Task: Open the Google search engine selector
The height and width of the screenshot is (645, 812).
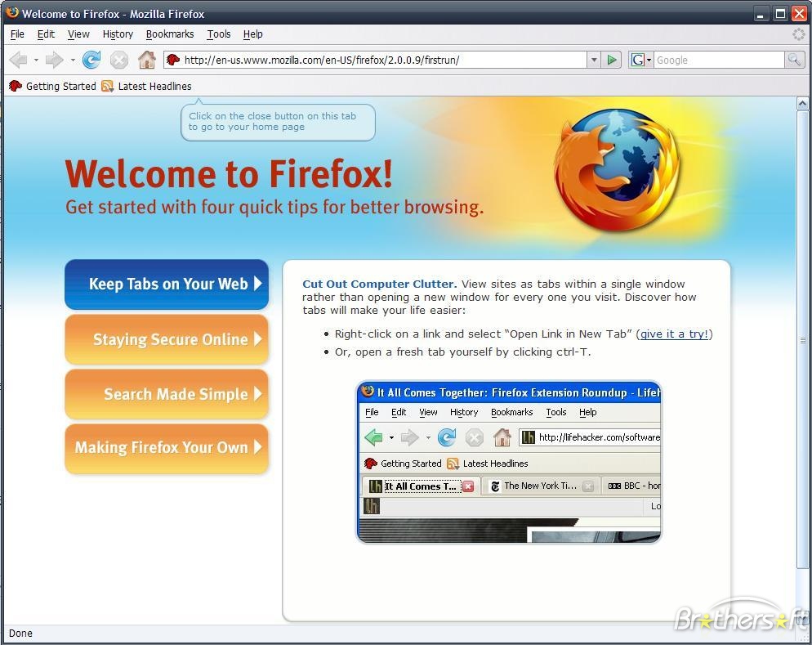Action: 641,60
